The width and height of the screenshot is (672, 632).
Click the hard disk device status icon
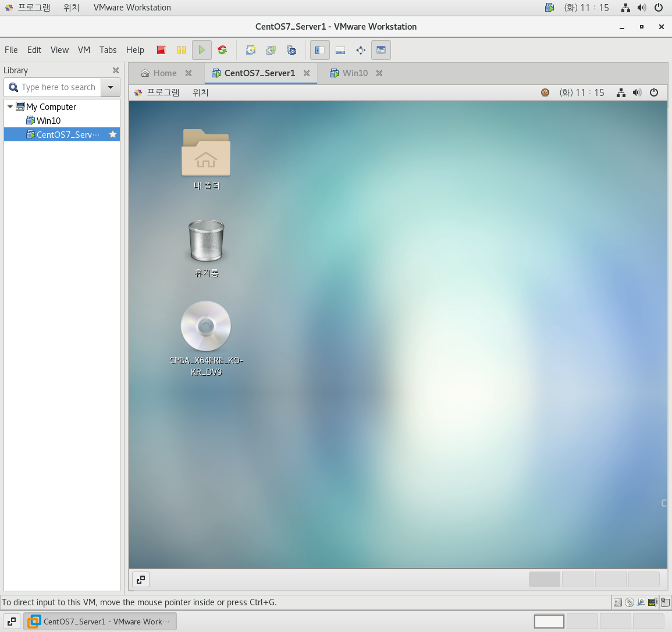click(x=618, y=602)
